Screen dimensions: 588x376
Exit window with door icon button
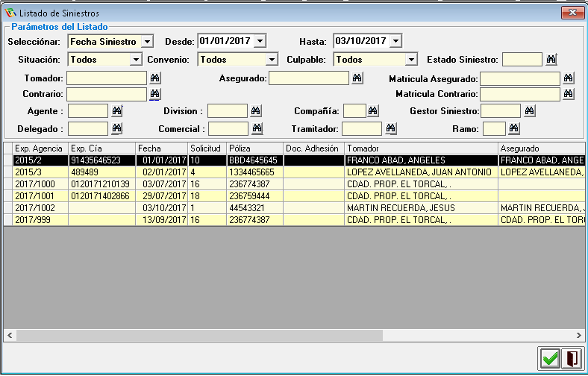tap(572, 359)
